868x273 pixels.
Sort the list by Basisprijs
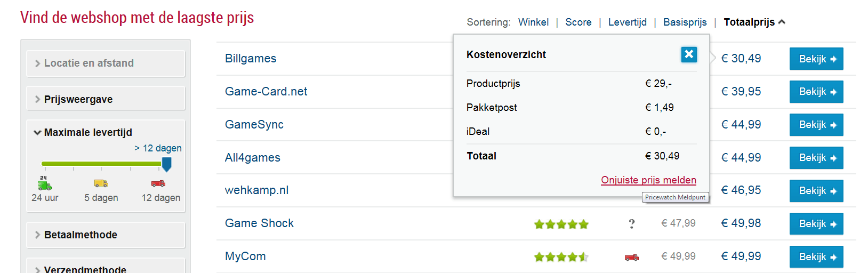[x=685, y=22]
